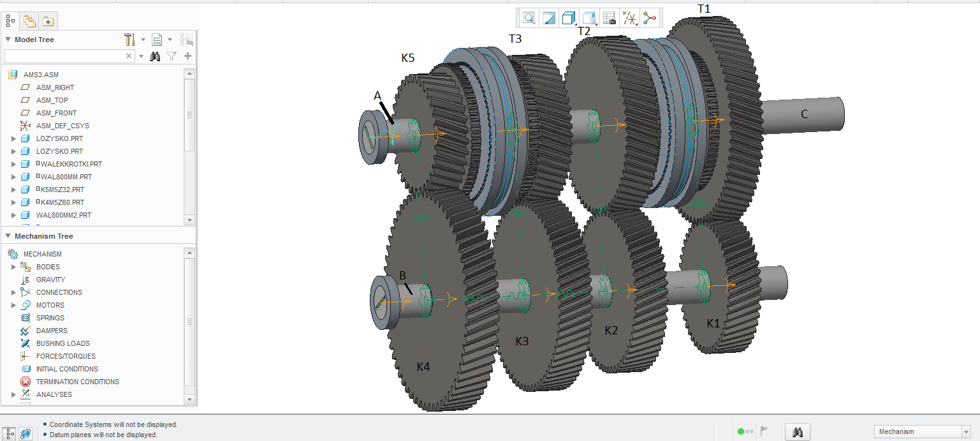Image resolution: width=980 pixels, height=441 pixels.
Task: Expand the CONNECTIONS node
Action: tap(13, 292)
